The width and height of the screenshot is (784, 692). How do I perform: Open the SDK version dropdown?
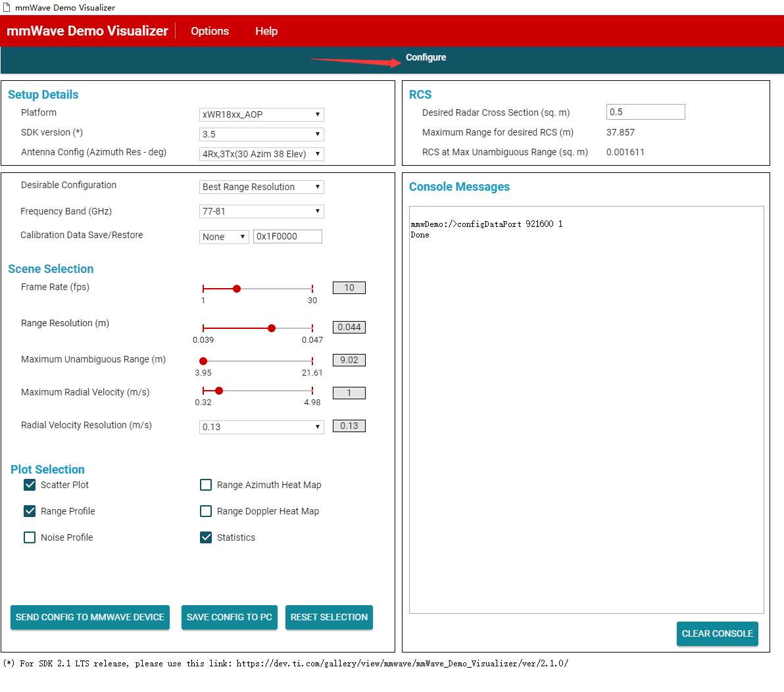click(x=262, y=134)
